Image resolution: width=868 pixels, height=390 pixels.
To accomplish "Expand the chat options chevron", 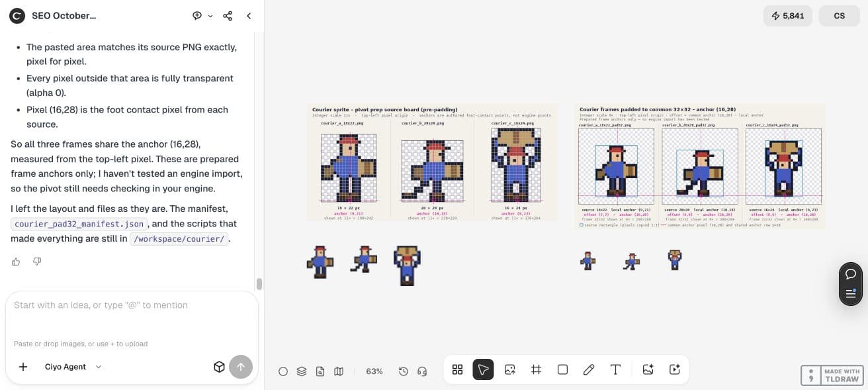I will [x=210, y=16].
